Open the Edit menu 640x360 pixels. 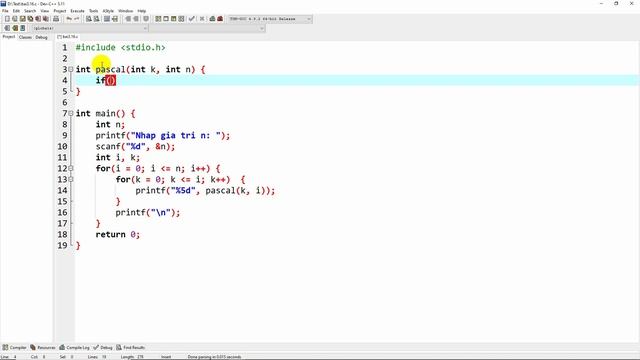click(16, 11)
